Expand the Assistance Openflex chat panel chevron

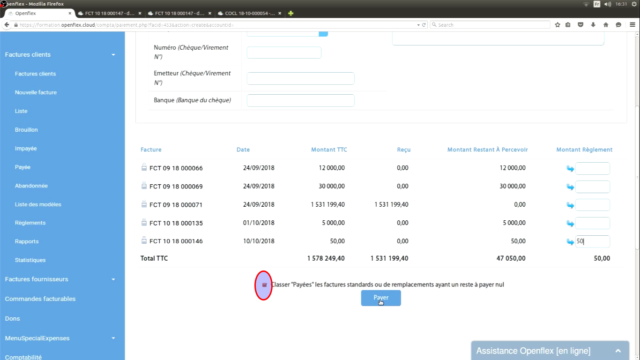click(618, 351)
